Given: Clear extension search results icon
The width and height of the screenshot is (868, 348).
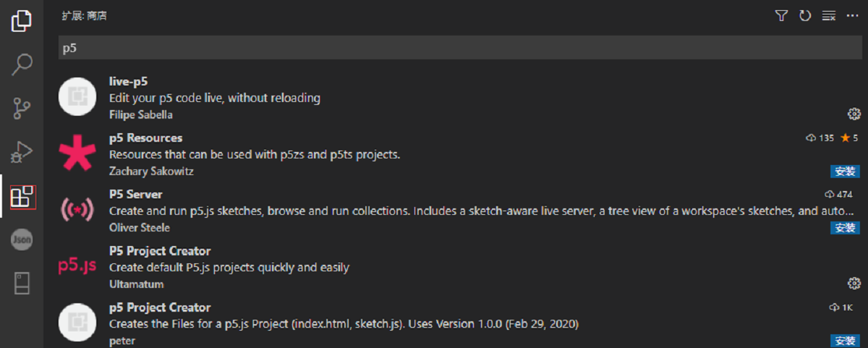Looking at the screenshot, I should tap(829, 15).
